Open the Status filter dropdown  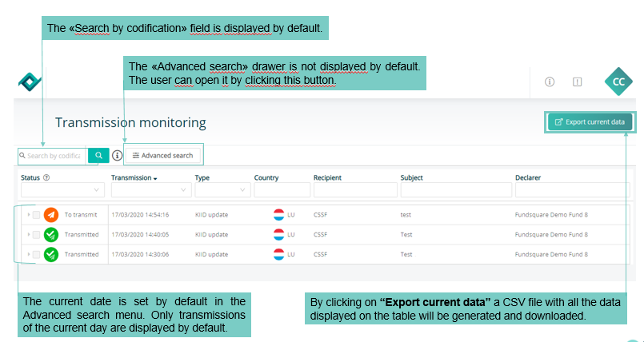[63, 190]
